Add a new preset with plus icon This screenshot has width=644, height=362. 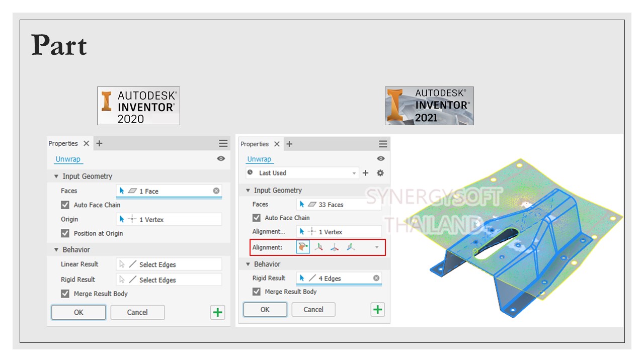pos(366,173)
